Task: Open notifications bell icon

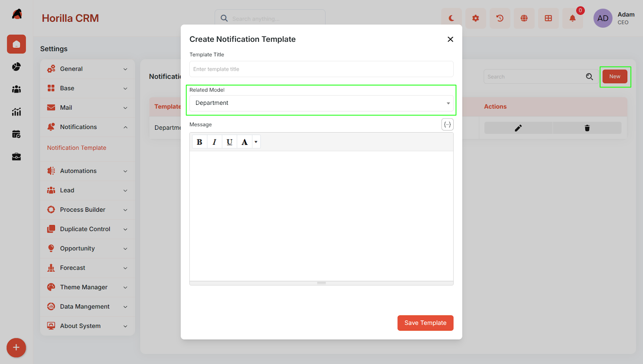Action: click(573, 18)
